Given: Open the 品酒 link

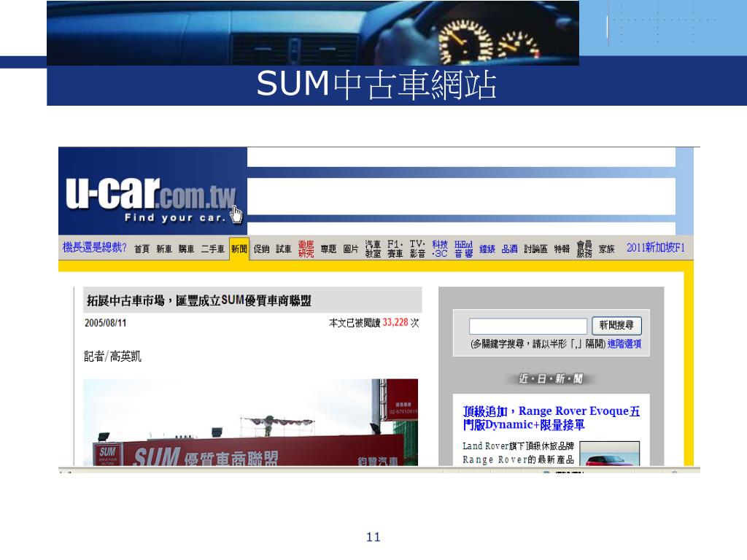Looking at the screenshot, I should [509, 249].
